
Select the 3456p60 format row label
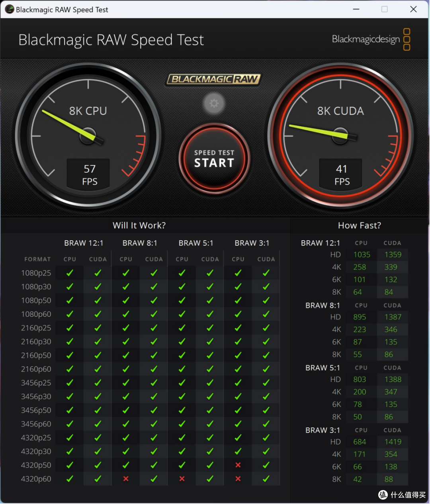36,424
